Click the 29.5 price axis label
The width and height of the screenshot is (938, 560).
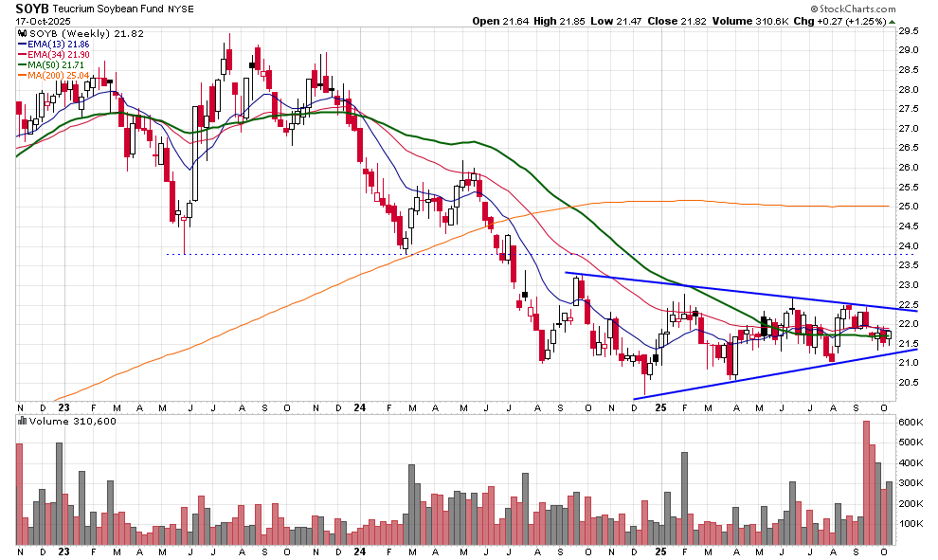[910, 30]
